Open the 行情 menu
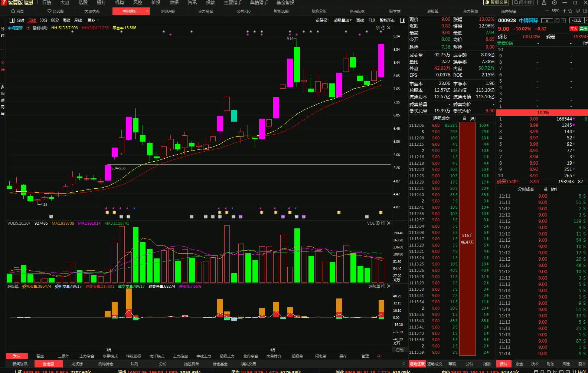The height and width of the screenshot is (373, 588). point(47,3)
